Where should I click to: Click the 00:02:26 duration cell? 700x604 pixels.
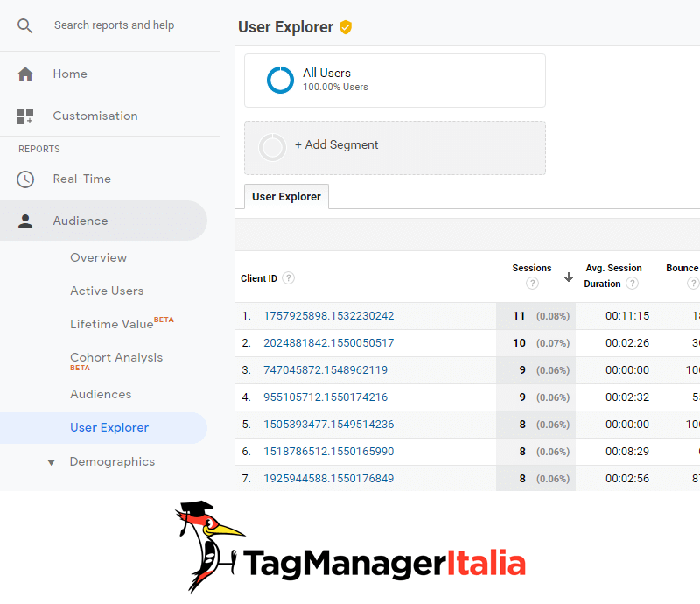tap(627, 343)
